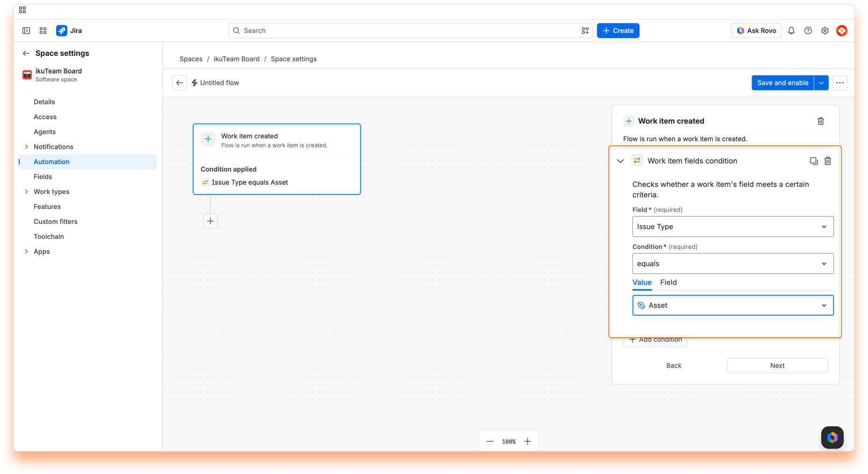Switch to the Field tab

pyautogui.click(x=668, y=282)
